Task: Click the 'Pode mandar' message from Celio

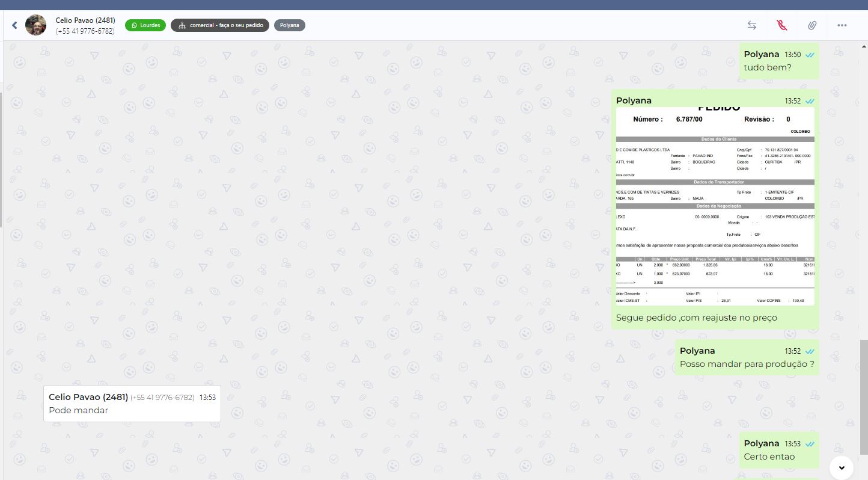Action: 79,410
